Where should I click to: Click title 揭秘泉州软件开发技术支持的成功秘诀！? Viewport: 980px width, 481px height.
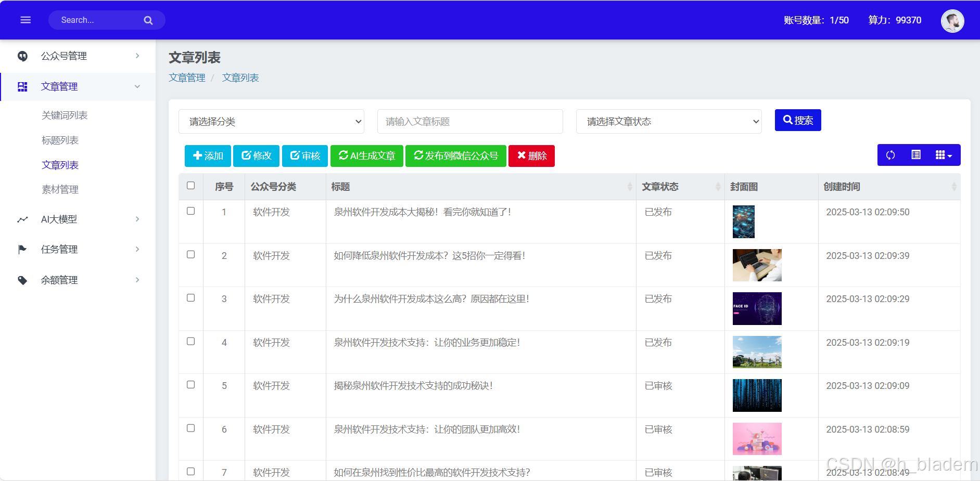413,386
